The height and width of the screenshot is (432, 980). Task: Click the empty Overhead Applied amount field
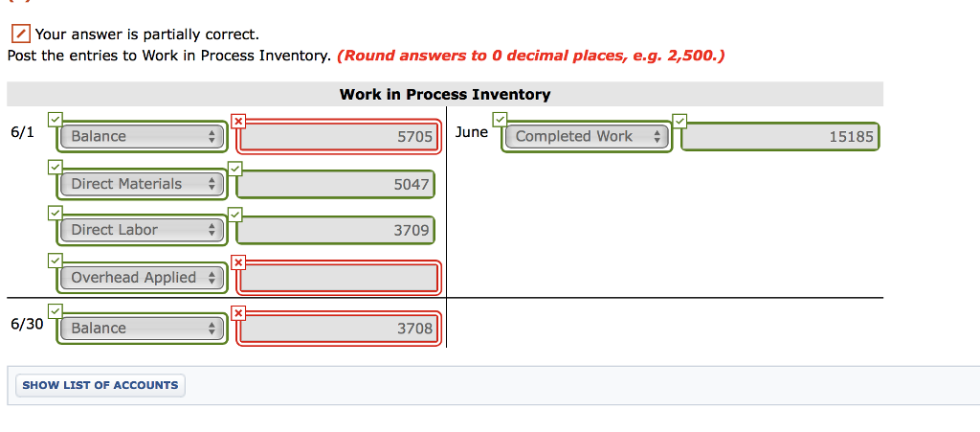[x=339, y=278]
